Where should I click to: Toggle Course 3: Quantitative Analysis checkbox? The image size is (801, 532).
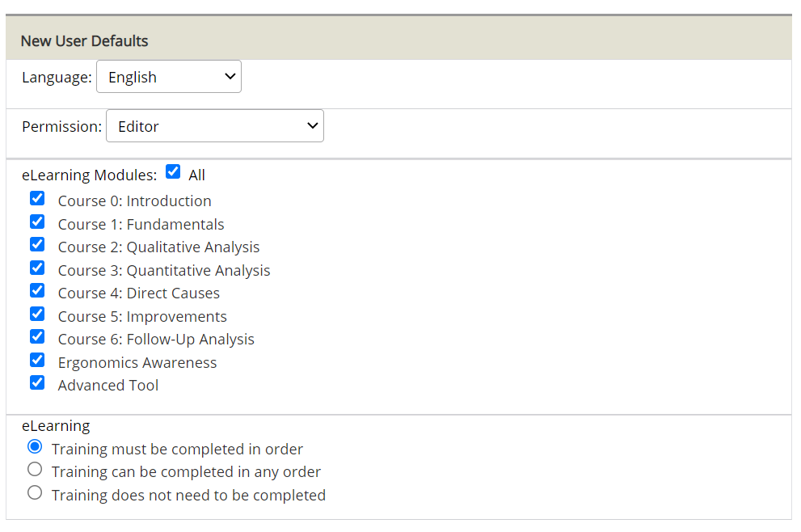37,268
